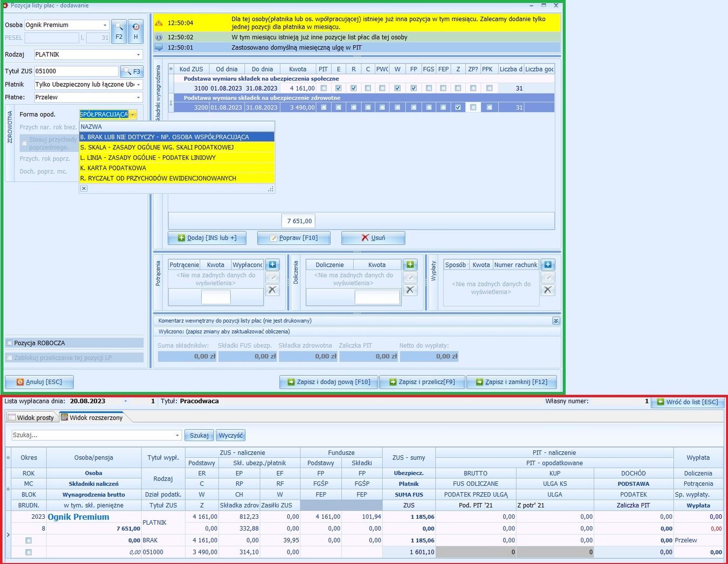Click the Wyczyść button

(x=230, y=435)
